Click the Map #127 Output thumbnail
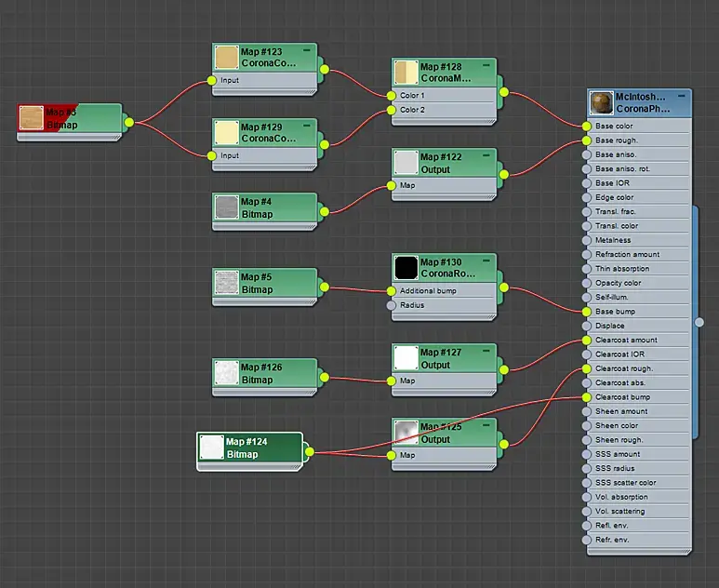719x588 pixels. click(406, 358)
